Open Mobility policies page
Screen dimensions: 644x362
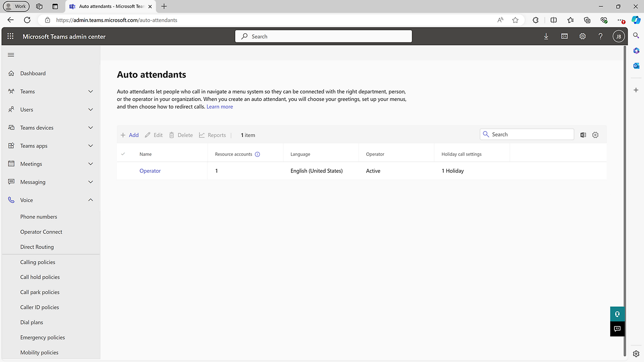tap(39, 353)
